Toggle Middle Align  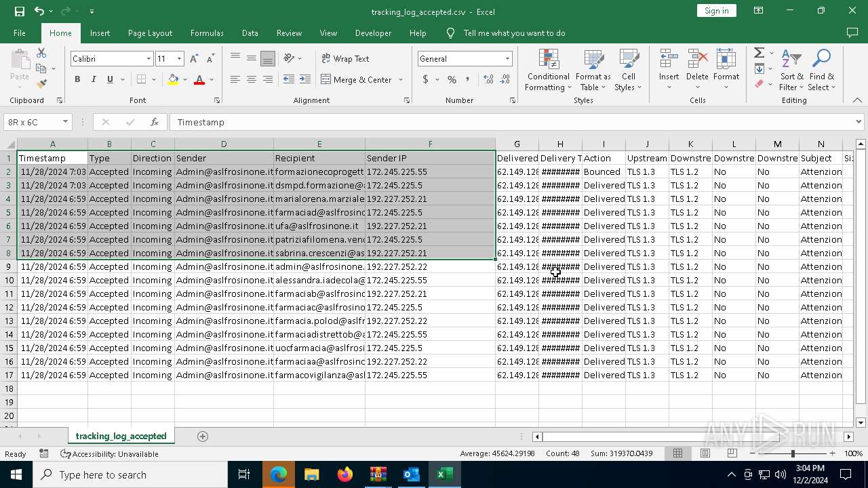pyautogui.click(x=252, y=59)
